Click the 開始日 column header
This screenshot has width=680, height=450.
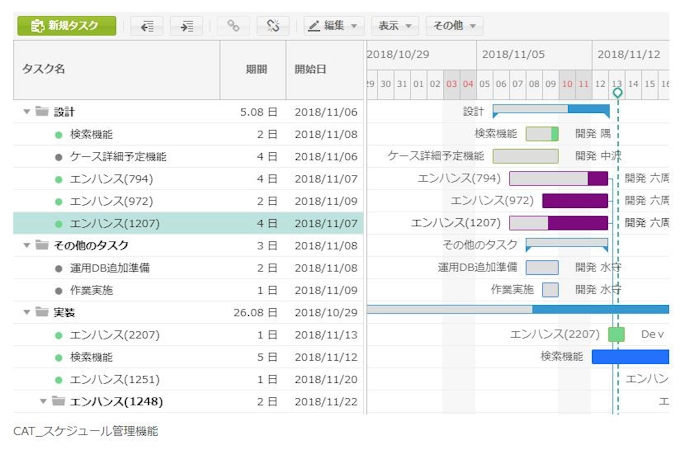click(x=310, y=69)
